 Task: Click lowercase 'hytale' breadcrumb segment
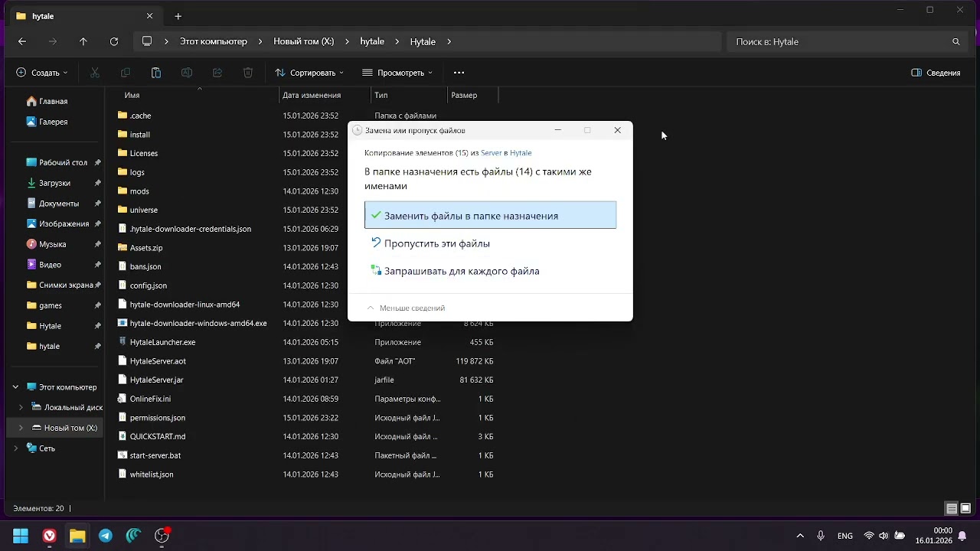(x=372, y=42)
